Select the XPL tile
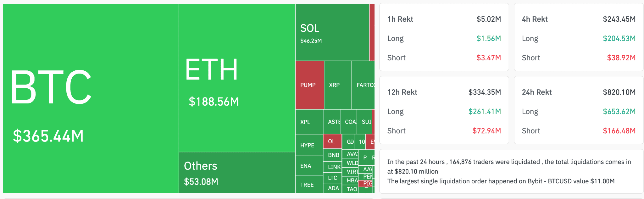Viewport: 644px width, 199px height. 309,122
